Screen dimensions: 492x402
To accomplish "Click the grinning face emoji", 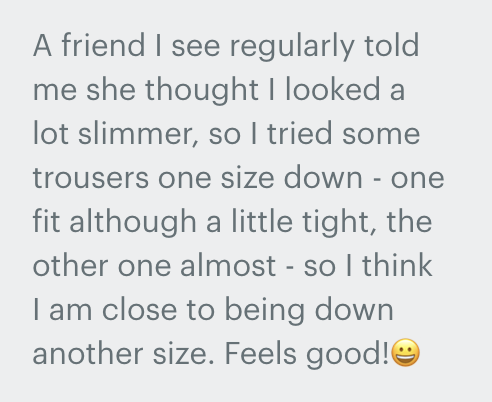I will click(x=405, y=353).
